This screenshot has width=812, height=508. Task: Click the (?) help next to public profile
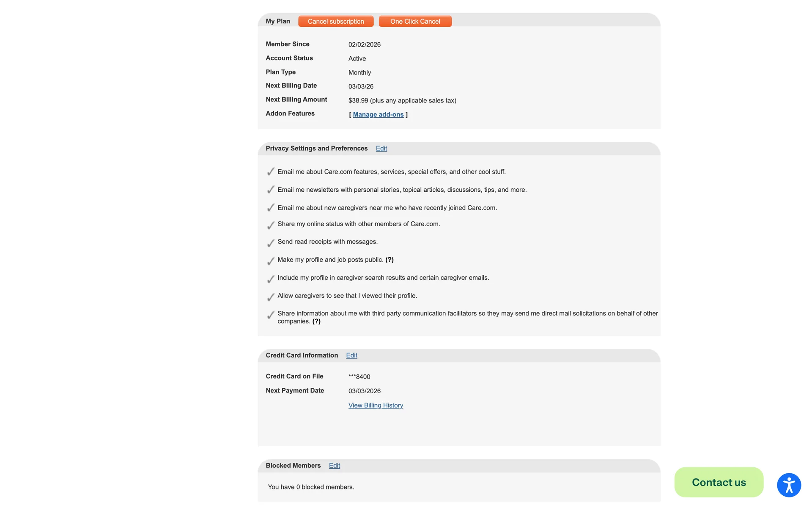click(x=390, y=260)
